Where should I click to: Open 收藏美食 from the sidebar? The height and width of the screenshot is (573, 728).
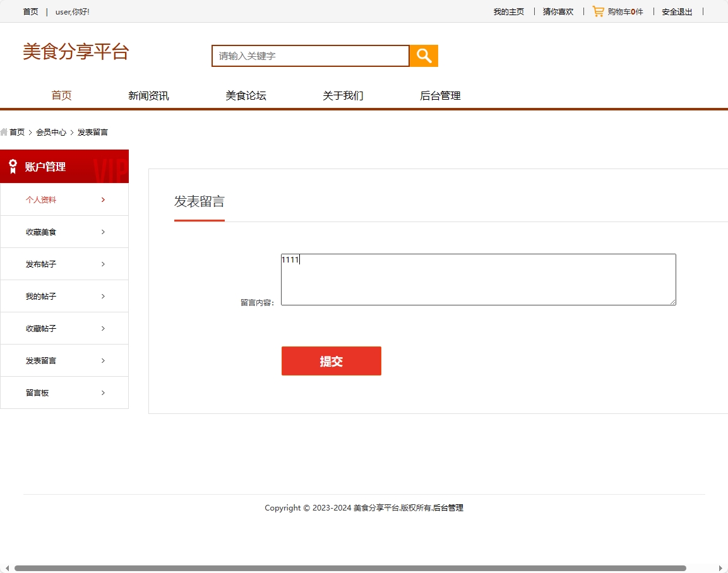point(40,232)
